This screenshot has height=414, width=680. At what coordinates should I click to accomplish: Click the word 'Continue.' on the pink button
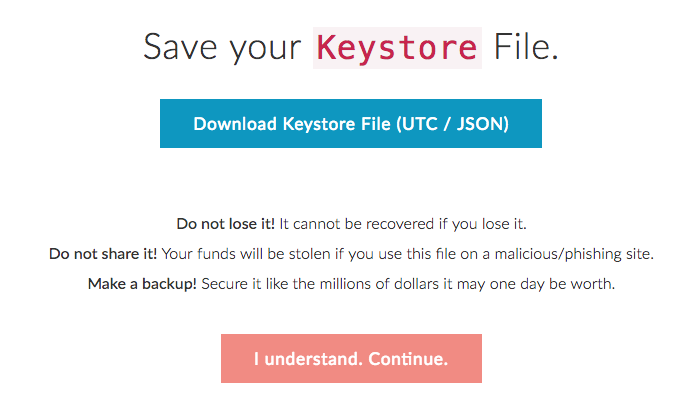point(409,358)
